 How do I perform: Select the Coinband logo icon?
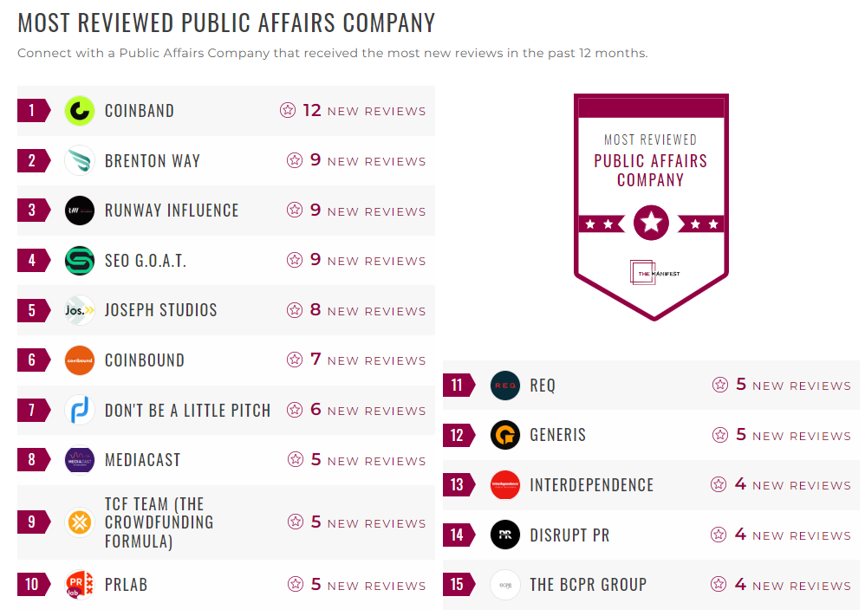point(79,111)
